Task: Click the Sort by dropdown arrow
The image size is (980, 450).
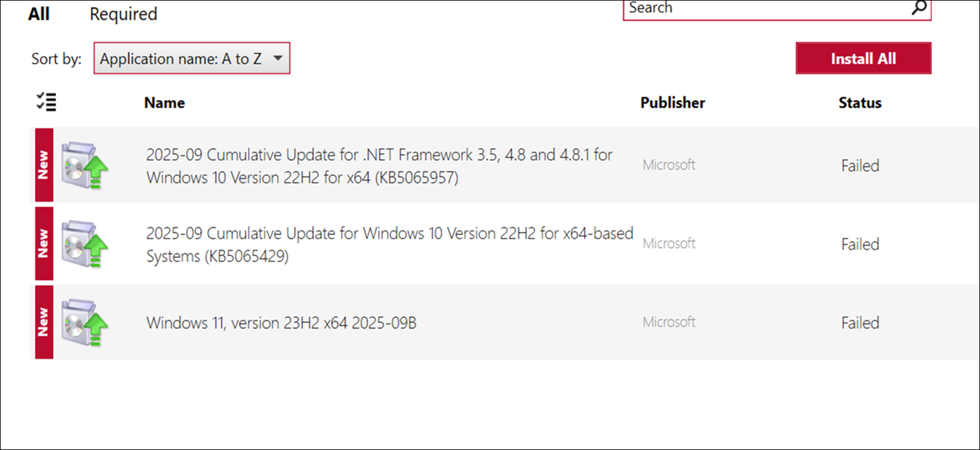Action: 278,59
